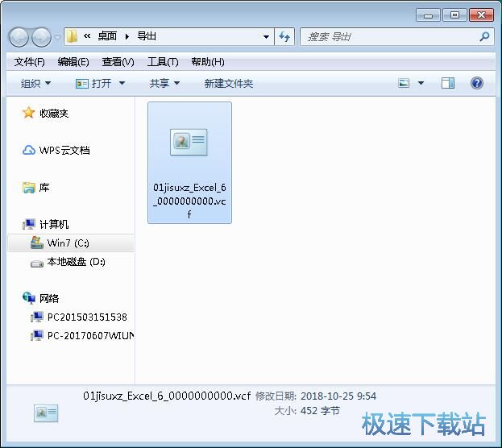The width and height of the screenshot is (502, 448).
Task: Click the refresh button beside address bar
Action: pyautogui.click(x=284, y=37)
